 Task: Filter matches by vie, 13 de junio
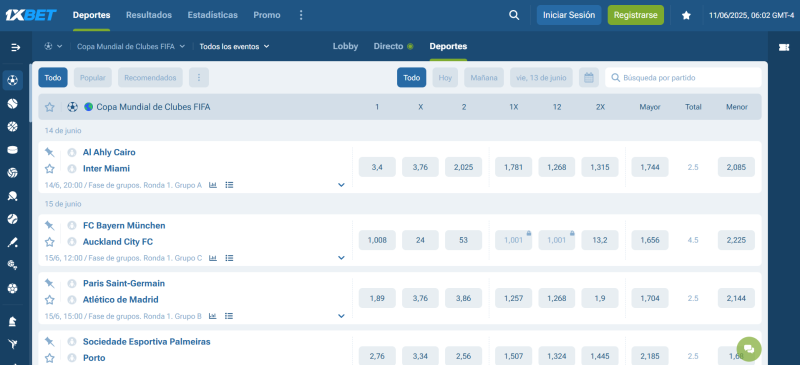point(541,78)
